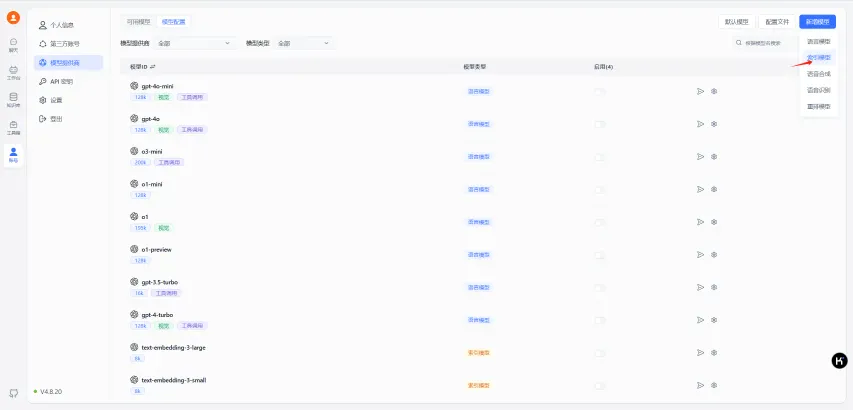Image resolution: width=853 pixels, height=410 pixels.
Task: Open settings gear for o1 row
Action: [x=714, y=222]
